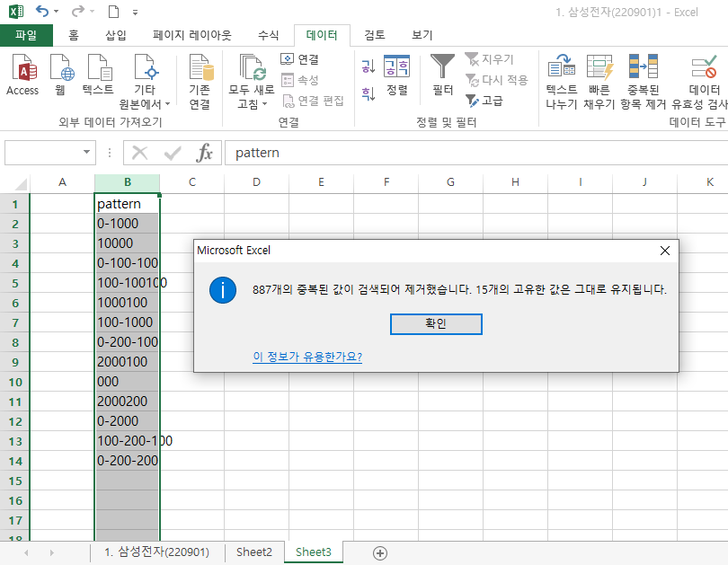The width and height of the screenshot is (728, 565).
Task: Click the formula bar cancel X
Action: click(x=139, y=153)
